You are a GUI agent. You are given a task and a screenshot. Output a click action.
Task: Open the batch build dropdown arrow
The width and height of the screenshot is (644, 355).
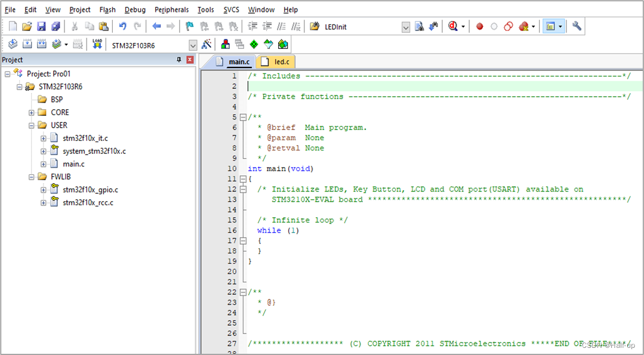[66, 44]
